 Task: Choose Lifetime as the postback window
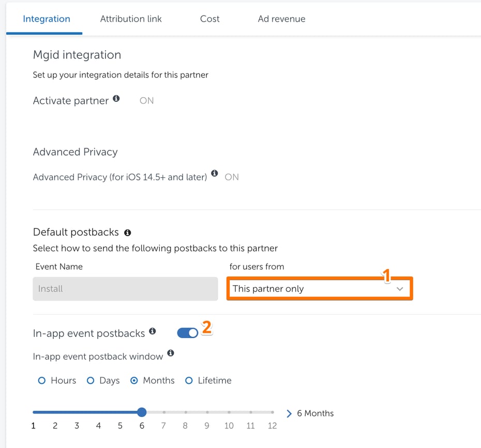[188, 380]
